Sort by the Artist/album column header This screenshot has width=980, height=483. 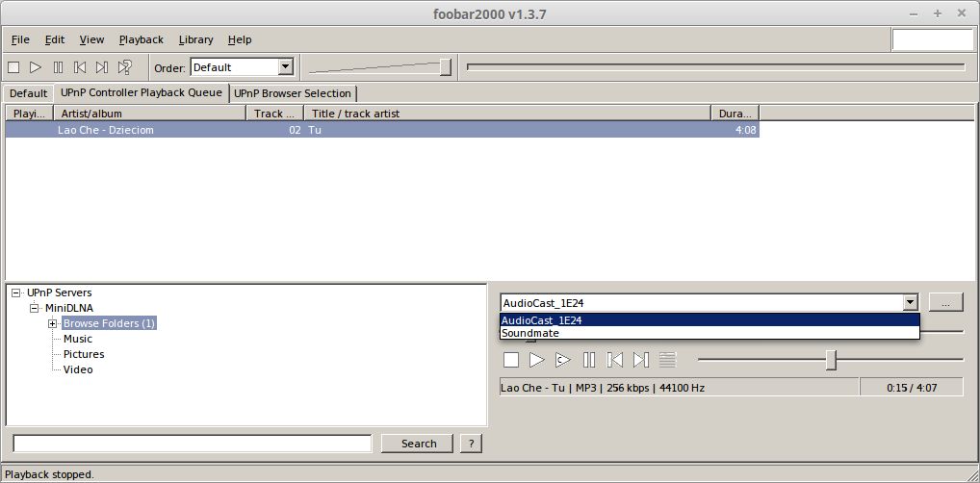click(x=150, y=114)
